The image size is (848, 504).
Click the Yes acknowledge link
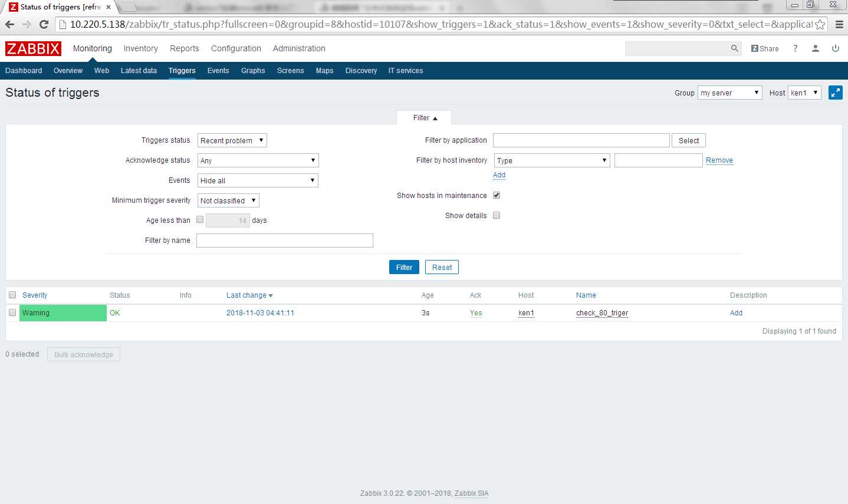pyautogui.click(x=476, y=313)
